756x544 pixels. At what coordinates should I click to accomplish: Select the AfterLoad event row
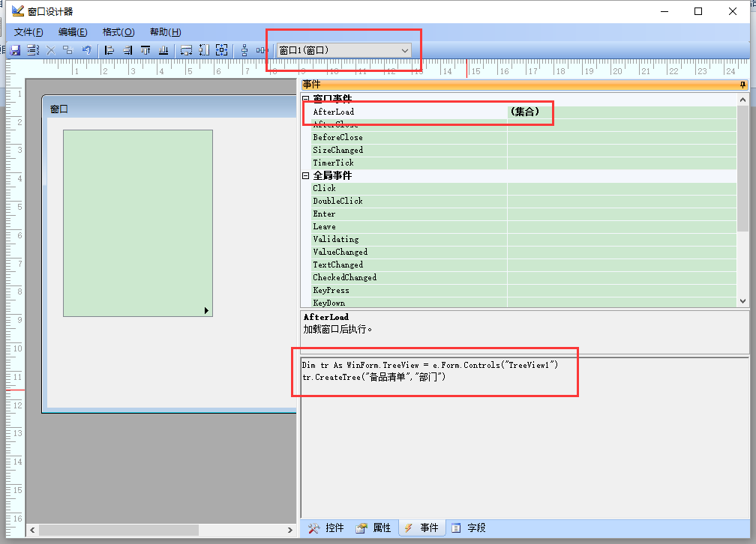(523, 112)
